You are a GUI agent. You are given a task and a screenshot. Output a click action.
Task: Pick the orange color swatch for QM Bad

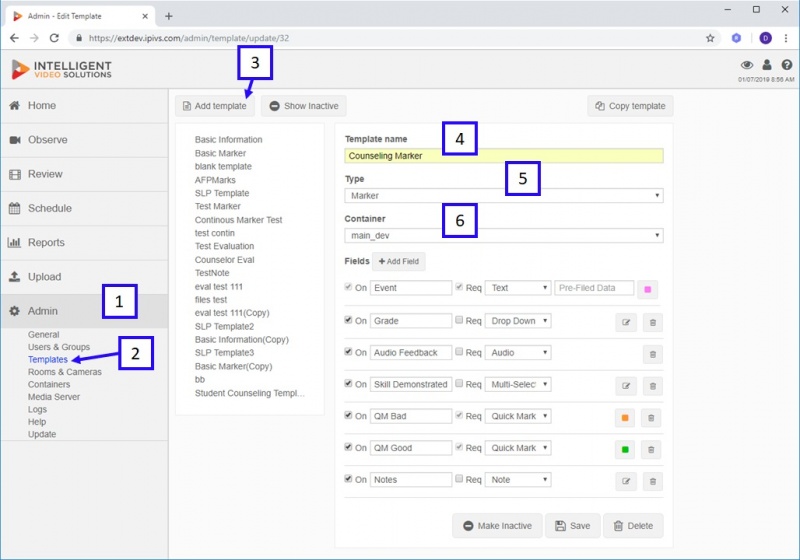point(625,418)
